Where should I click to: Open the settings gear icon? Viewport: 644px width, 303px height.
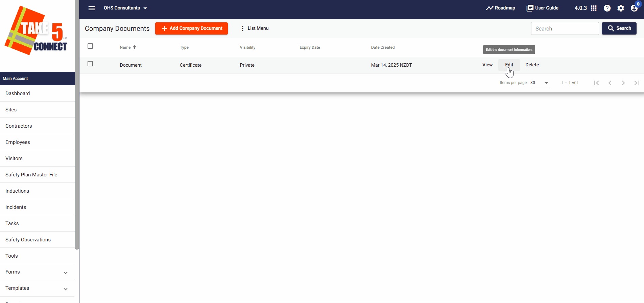[x=621, y=8]
